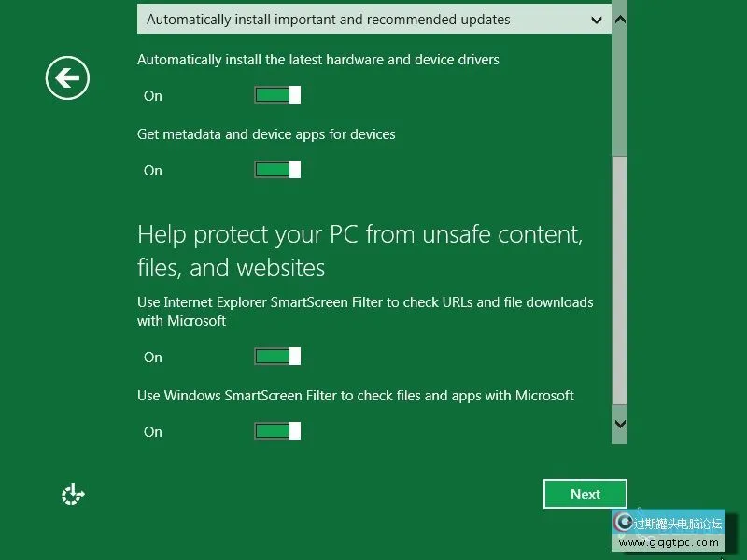Open the automatic updates install dropdown
747x560 pixels.
coord(373,19)
